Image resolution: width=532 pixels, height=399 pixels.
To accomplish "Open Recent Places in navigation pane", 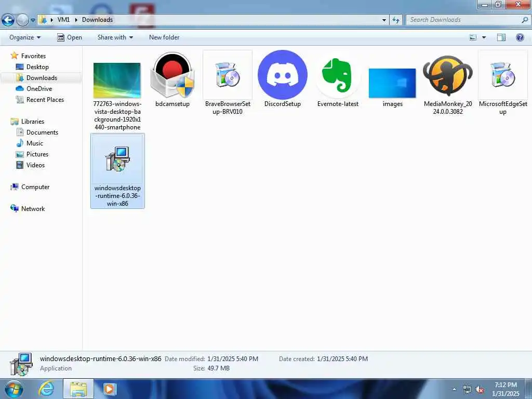I will [x=40, y=99].
